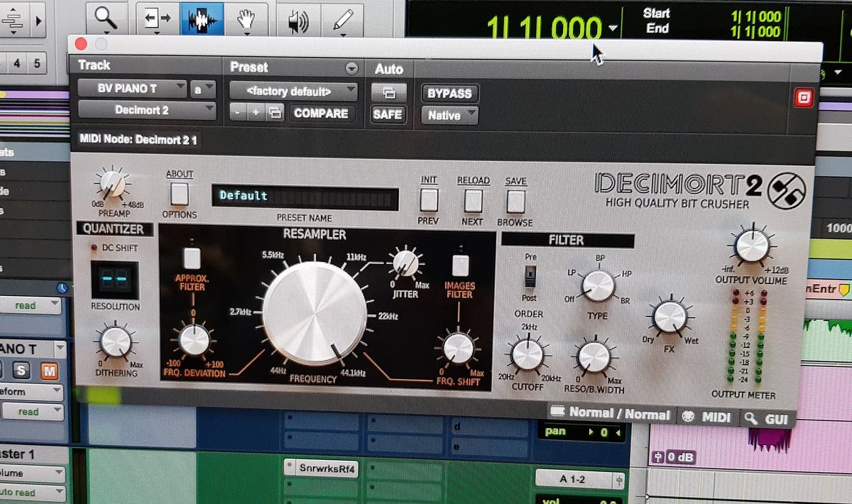Viewport: 852px width, 504px height.
Task: Open the MIDI settings in plugin footer
Action: (706, 417)
